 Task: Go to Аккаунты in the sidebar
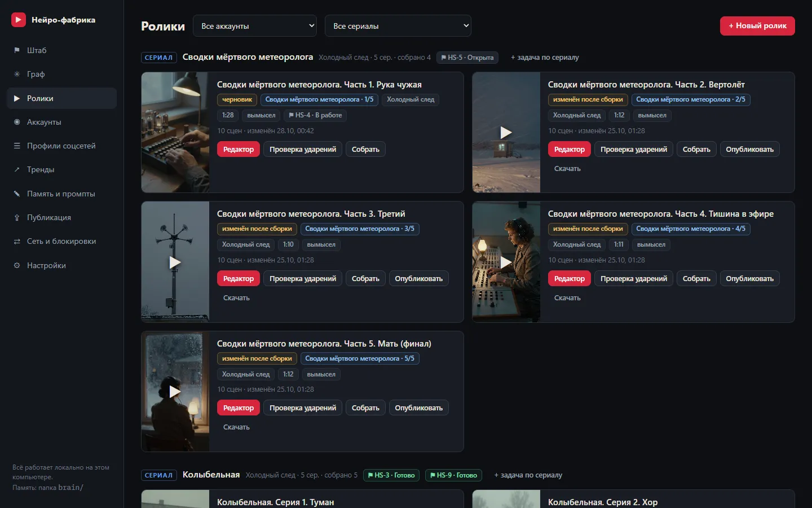[61, 122]
